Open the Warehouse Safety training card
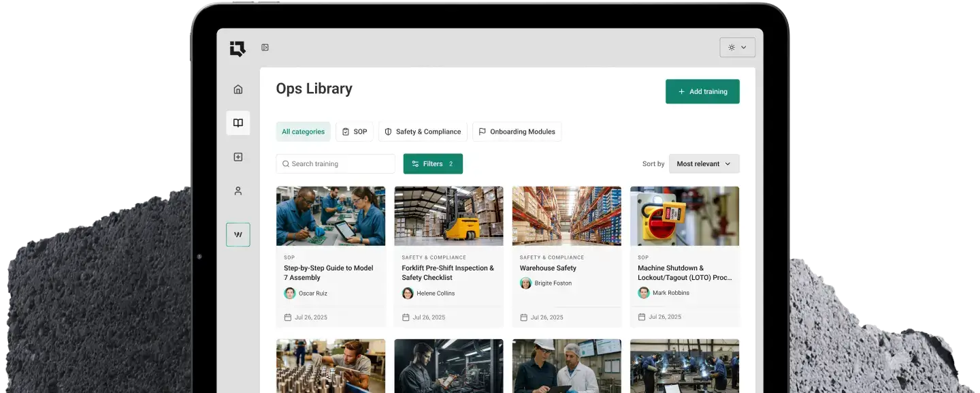Image resolution: width=980 pixels, height=393 pixels. [x=566, y=255]
